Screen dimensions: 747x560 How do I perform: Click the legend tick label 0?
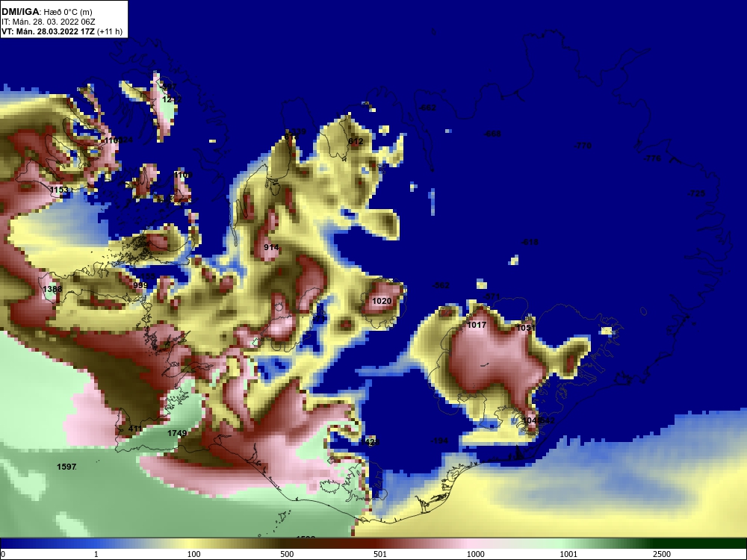click(x=3, y=554)
